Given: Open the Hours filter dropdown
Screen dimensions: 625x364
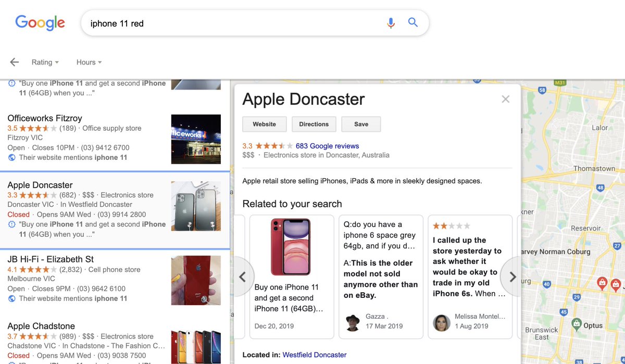Looking at the screenshot, I should tap(89, 62).
